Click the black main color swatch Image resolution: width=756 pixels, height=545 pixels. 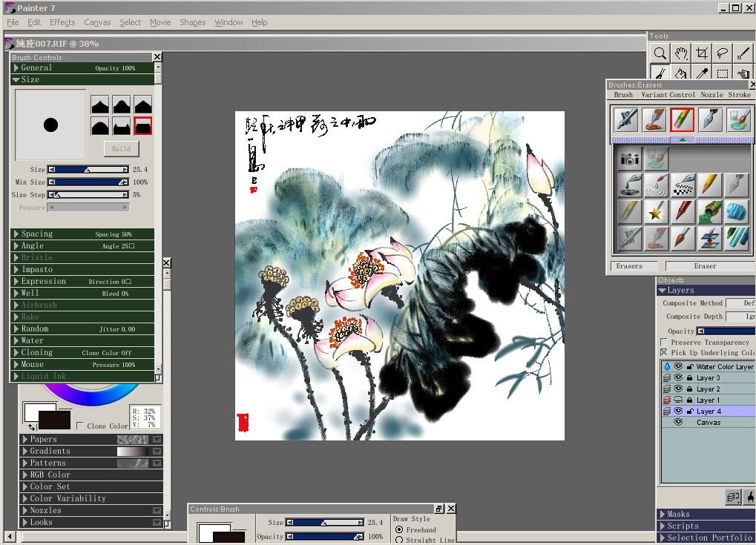(x=54, y=420)
